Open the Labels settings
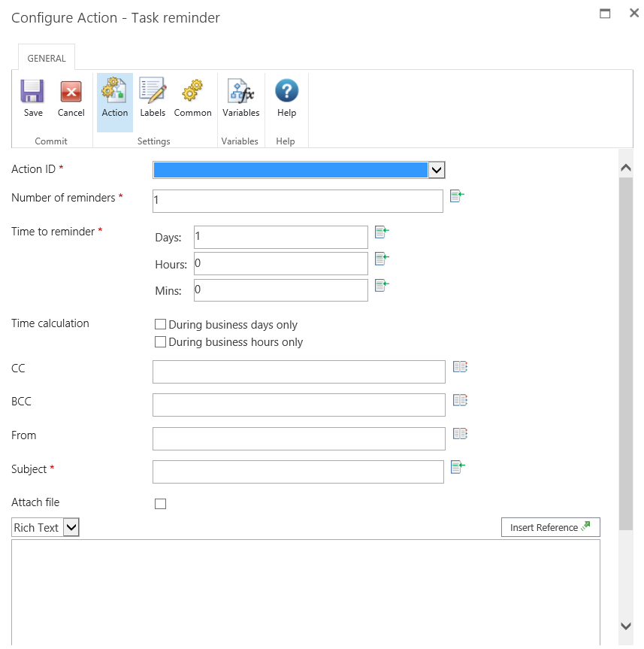The image size is (644, 649). (153, 92)
